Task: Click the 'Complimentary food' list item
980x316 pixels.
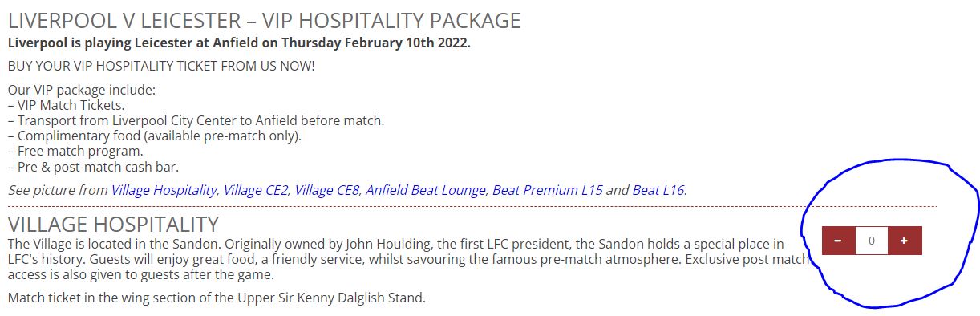Action: [155, 136]
